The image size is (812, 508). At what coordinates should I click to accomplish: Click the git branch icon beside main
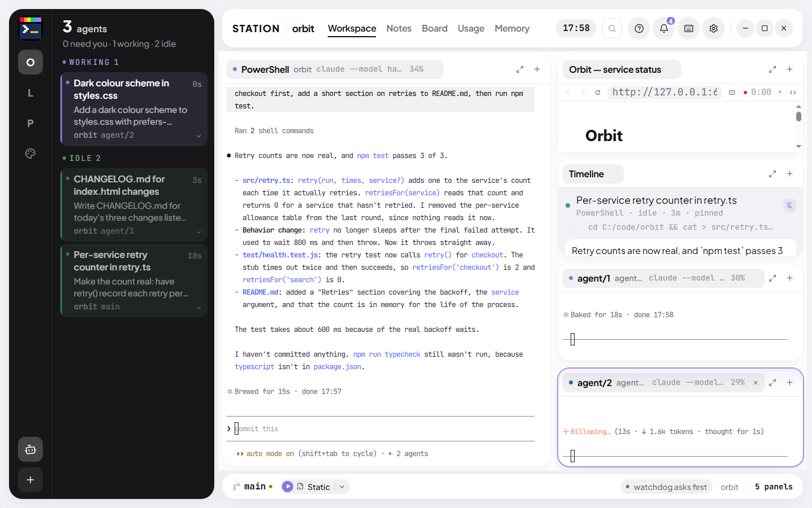click(x=236, y=487)
